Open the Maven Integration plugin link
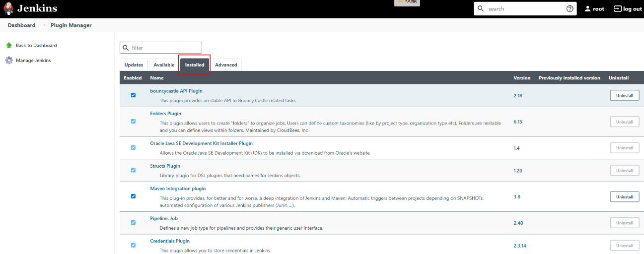 [x=178, y=189]
